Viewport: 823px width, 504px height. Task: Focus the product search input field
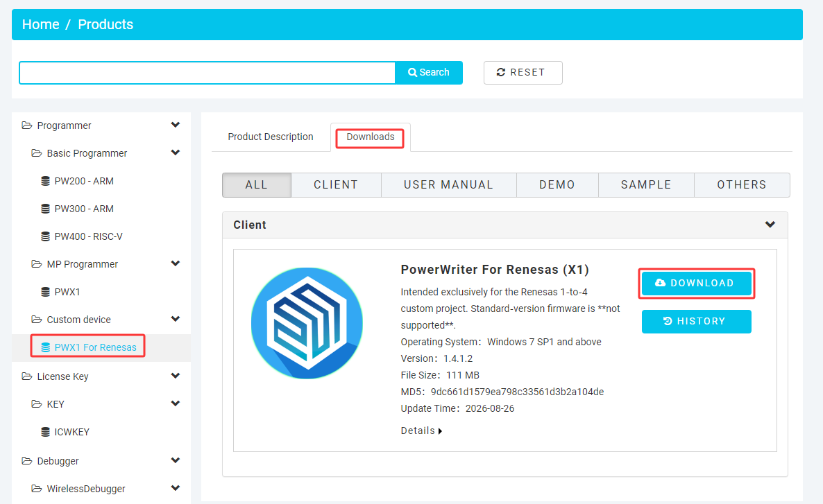(x=207, y=72)
